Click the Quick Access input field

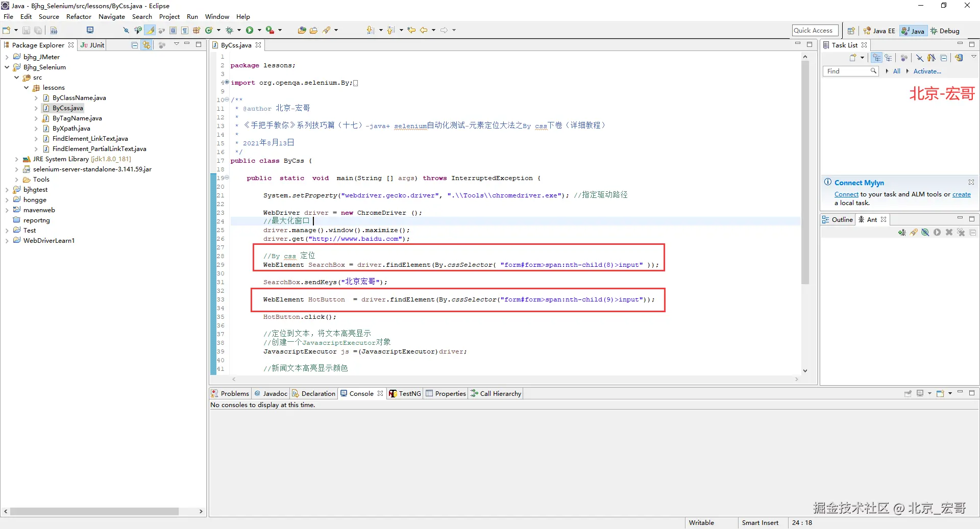coord(815,31)
